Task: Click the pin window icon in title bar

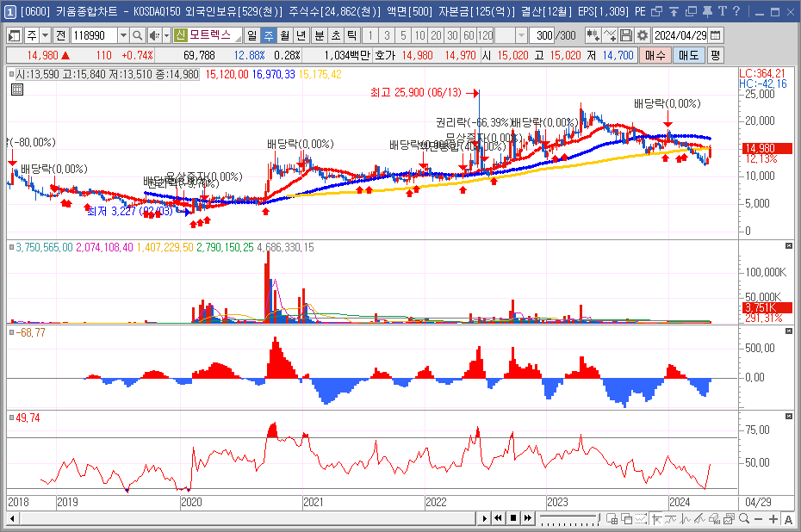Action: [x=707, y=10]
